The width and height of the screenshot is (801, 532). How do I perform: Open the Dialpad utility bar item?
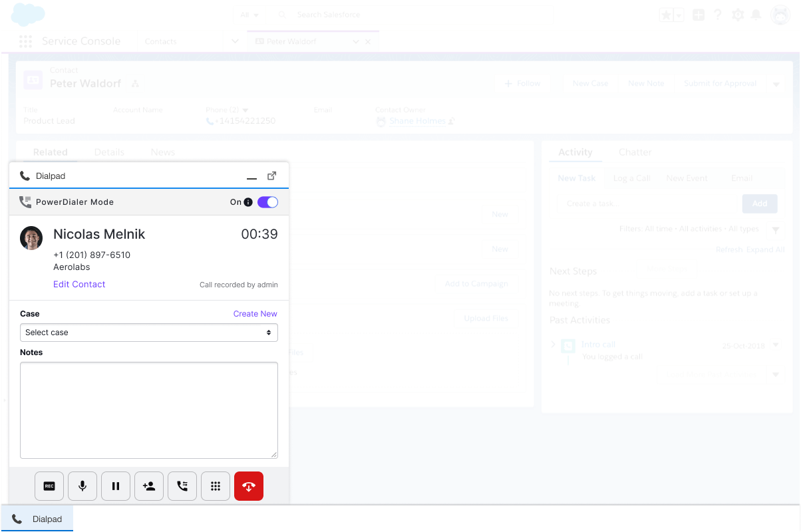coord(37,519)
